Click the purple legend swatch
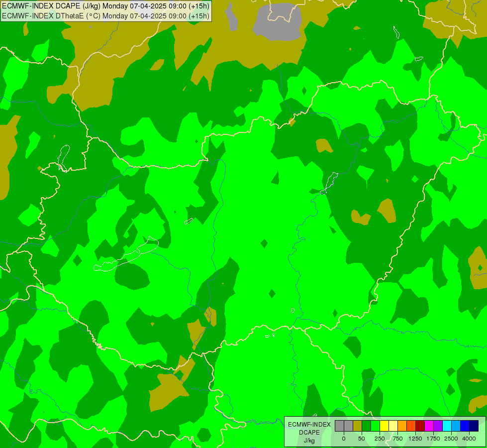Screen dimensions: 487x448 (438, 426)
